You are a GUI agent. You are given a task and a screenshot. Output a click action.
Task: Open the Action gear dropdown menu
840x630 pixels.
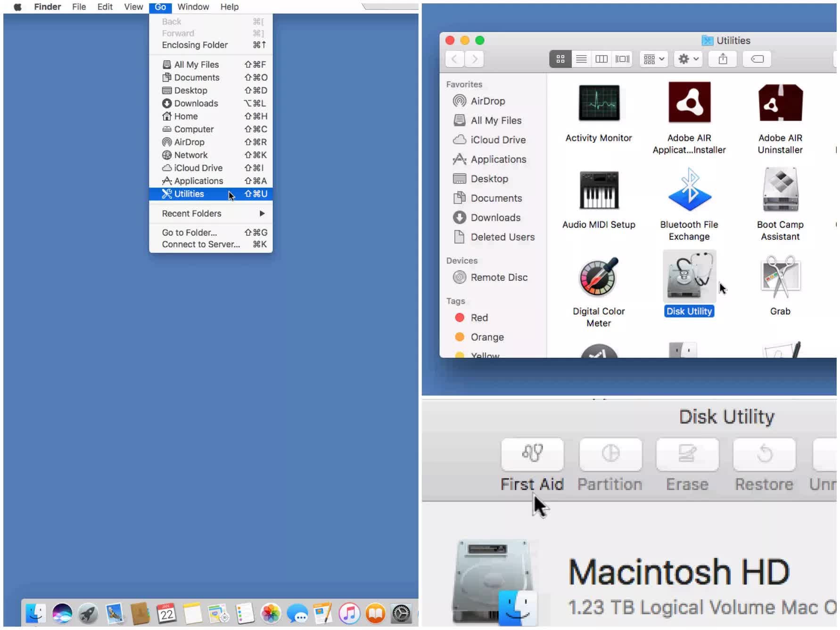tap(688, 59)
